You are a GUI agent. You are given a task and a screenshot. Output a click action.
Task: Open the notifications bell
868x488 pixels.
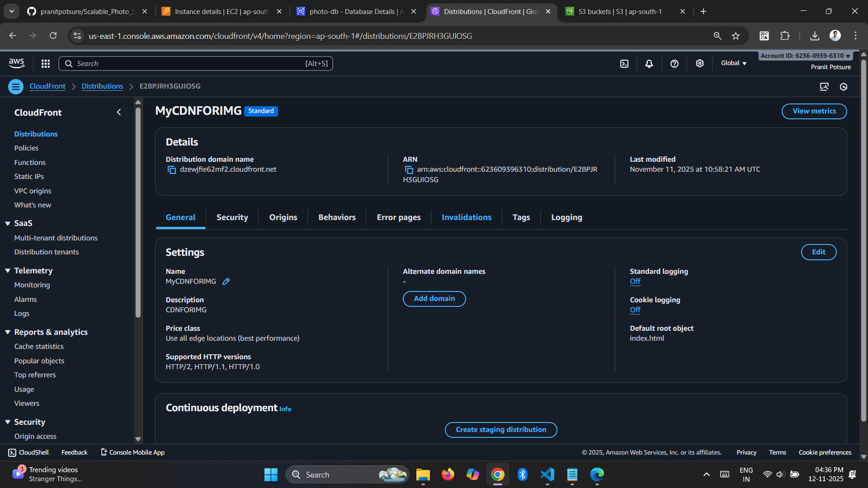(x=649, y=64)
